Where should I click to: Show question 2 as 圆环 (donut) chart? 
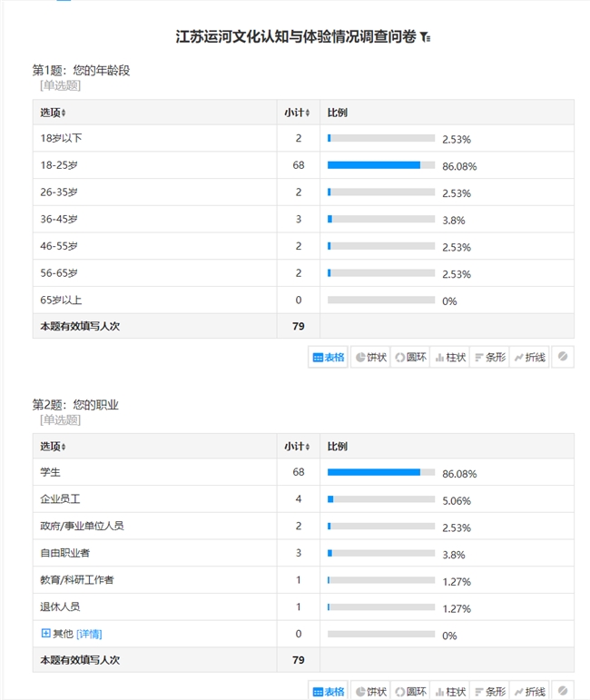(x=410, y=692)
